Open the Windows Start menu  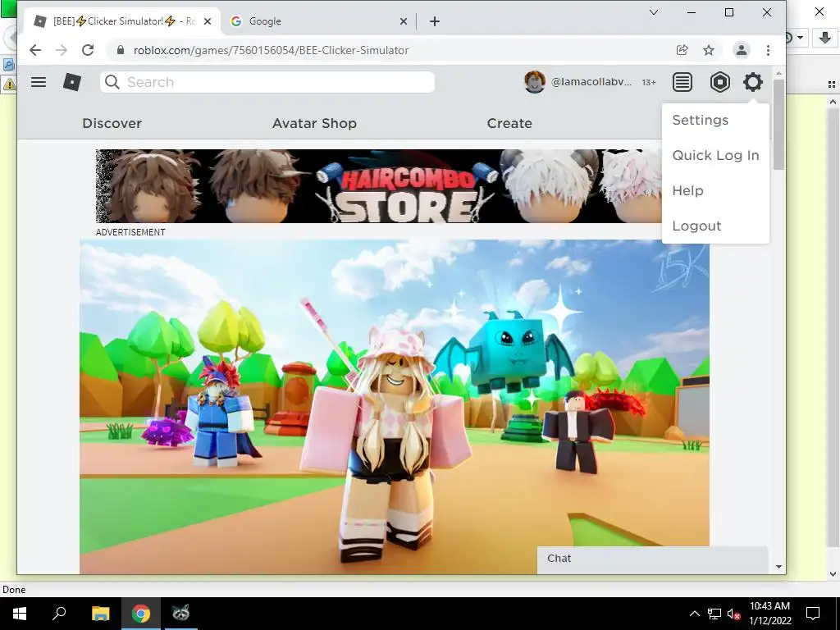(x=20, y=614)
